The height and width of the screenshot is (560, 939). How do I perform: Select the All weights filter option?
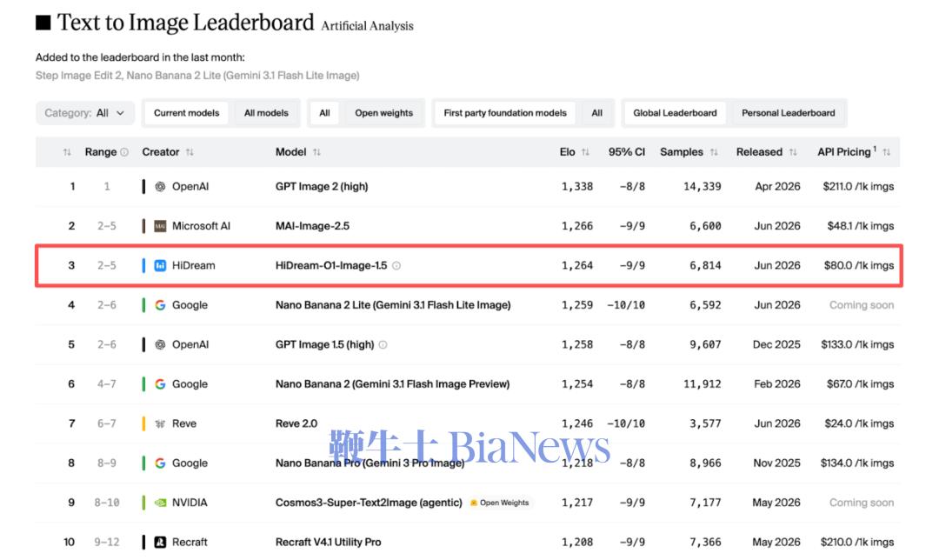tap(324, 112)
